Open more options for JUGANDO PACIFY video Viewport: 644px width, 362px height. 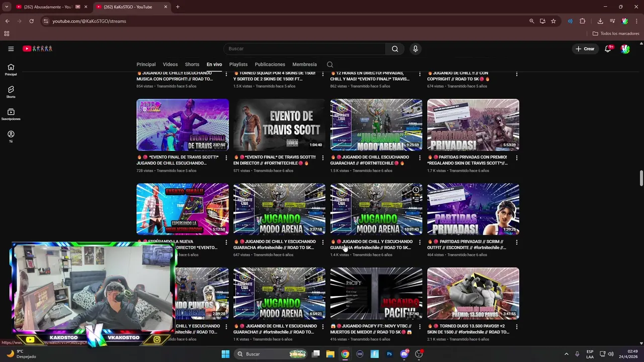[x=420, y=327]
